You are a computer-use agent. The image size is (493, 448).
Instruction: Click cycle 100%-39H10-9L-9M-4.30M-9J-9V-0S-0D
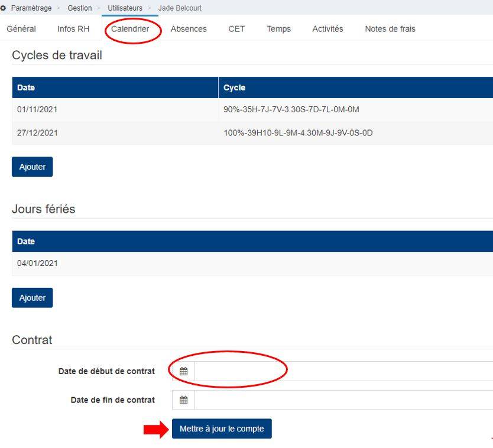coord(298,132)
